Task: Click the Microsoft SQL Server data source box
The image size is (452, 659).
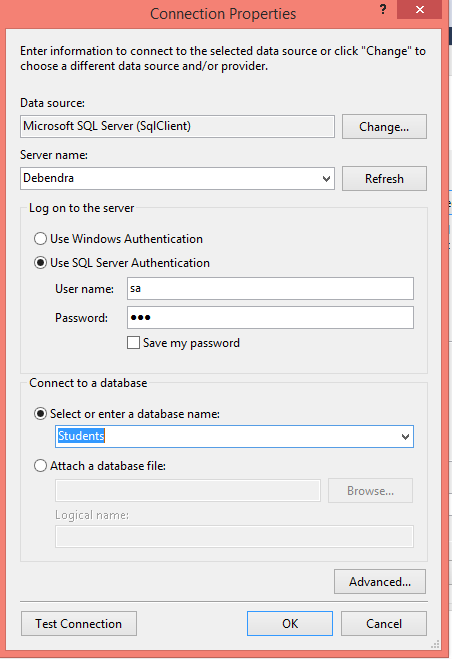Action: click(177, 127)
